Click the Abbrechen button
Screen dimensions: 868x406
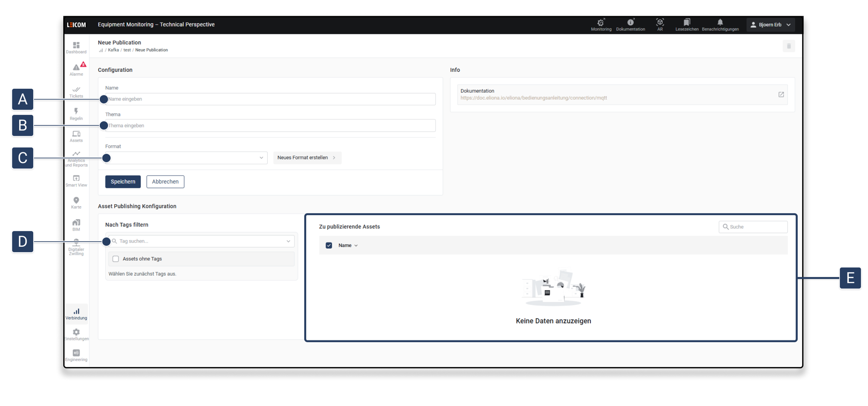click(x=165, y=182)
